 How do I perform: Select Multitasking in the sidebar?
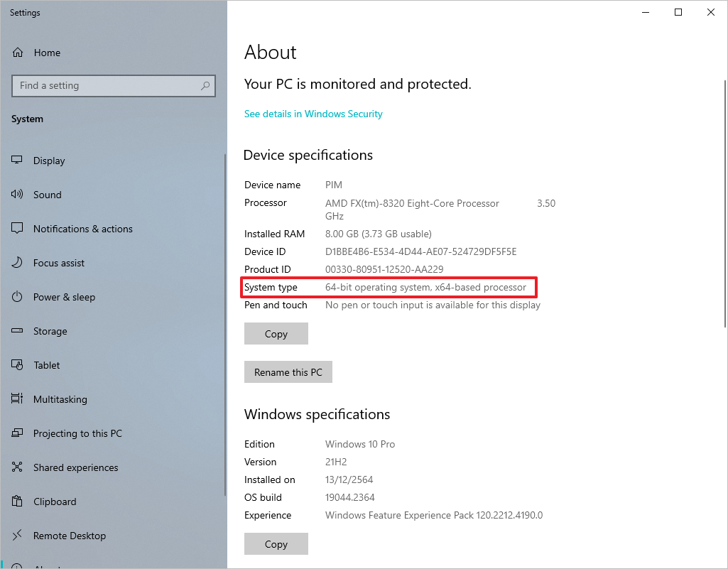point(112,399)
